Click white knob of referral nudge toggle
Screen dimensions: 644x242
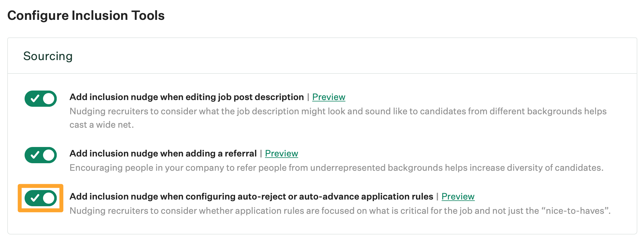pyautogui.click(x=49, y=155)
